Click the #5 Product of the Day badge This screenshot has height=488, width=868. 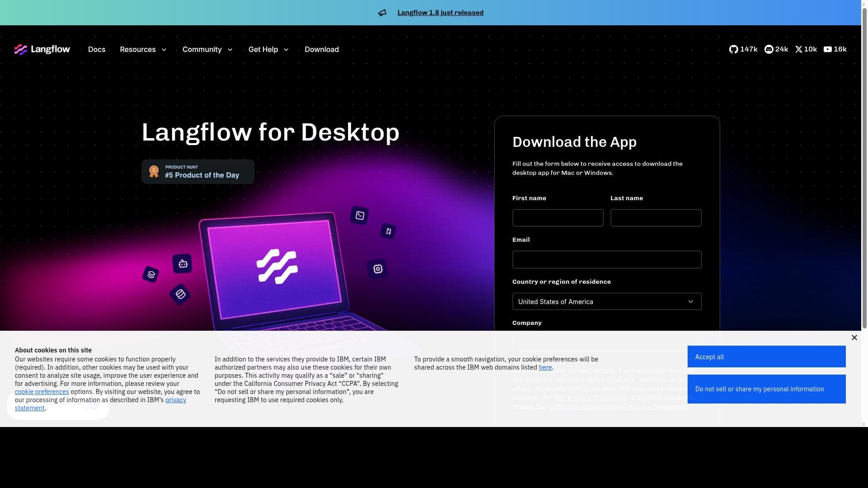[198, 172]
